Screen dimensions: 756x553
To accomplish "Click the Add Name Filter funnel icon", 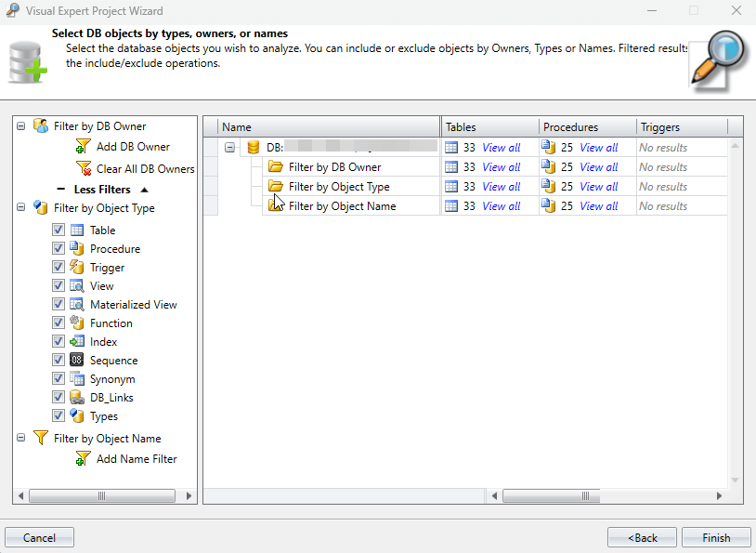I will (x=83, y=458).
